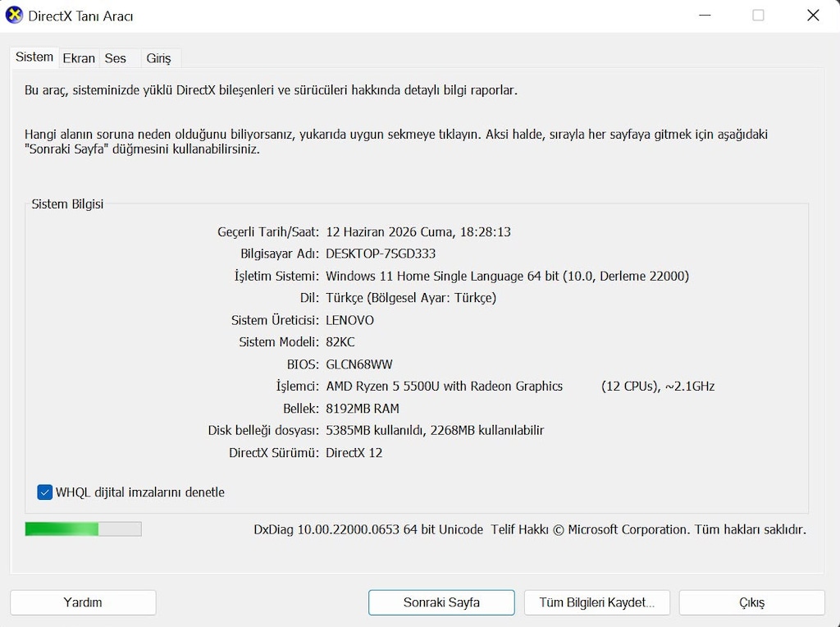
Task: Click AMD Ryzen 5 5500U processor value
Action: click(x=444, y=387)
